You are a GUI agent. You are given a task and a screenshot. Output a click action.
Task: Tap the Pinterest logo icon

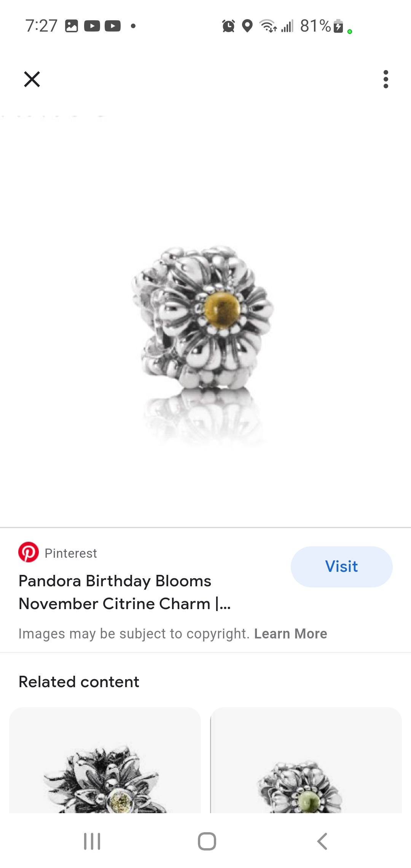29,552
